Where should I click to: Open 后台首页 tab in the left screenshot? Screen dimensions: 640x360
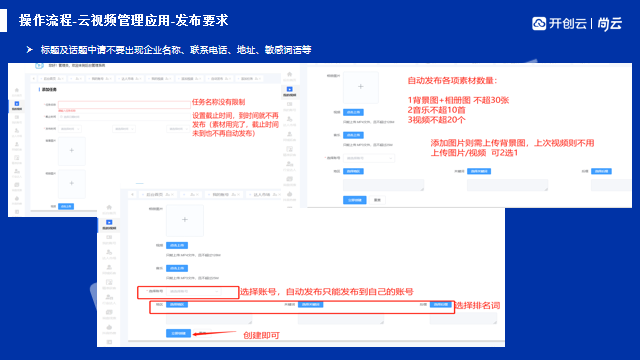[52, 78]
